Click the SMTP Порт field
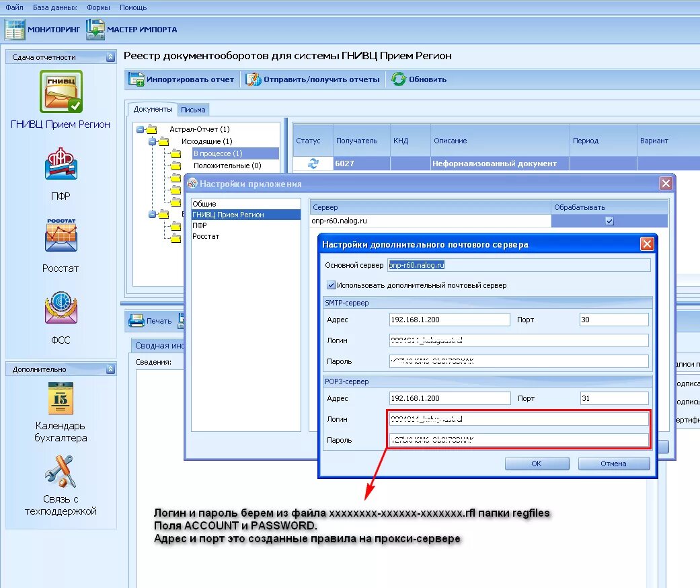700x588 pixels. [x=614, y=320]
